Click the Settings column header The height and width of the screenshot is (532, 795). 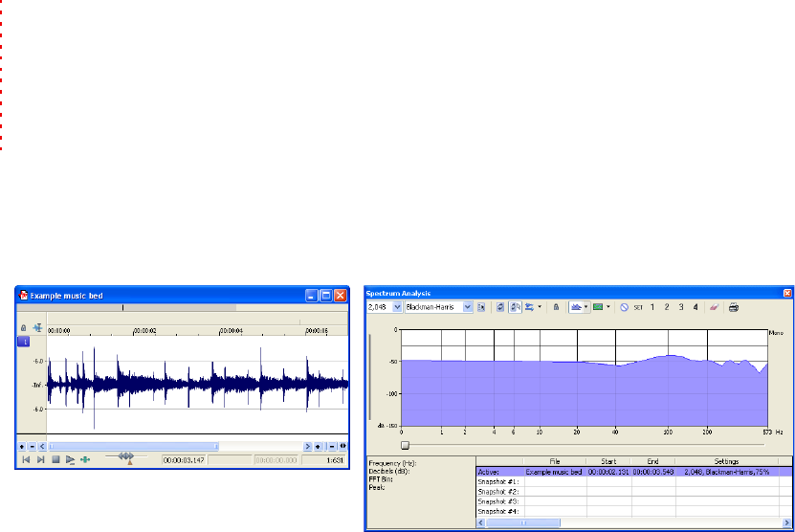point(726,461)
